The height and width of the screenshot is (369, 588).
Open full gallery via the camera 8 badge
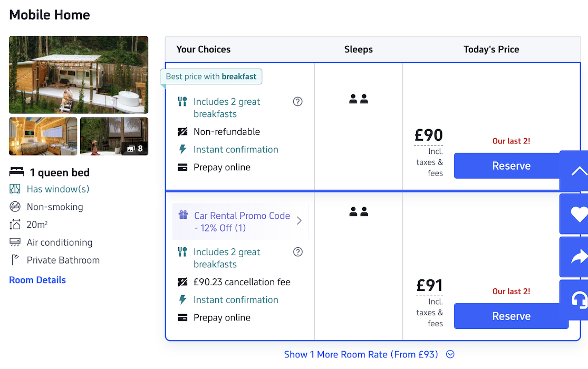coord(135,148)
